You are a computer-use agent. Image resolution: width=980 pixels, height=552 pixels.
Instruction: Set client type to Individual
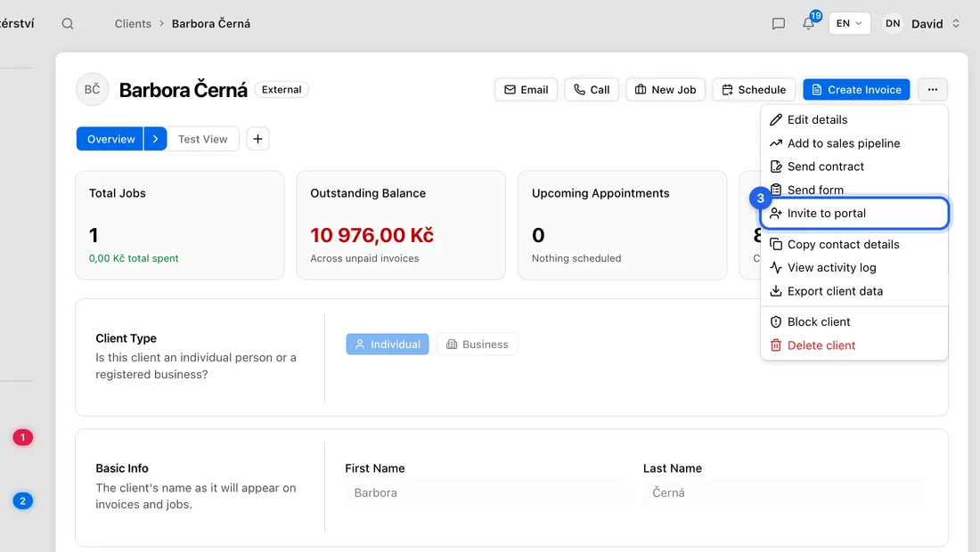[388, 344]
